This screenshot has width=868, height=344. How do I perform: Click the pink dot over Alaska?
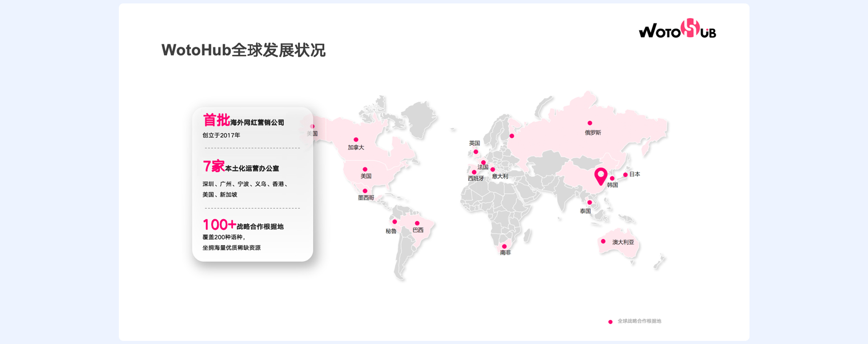point(312,126)
